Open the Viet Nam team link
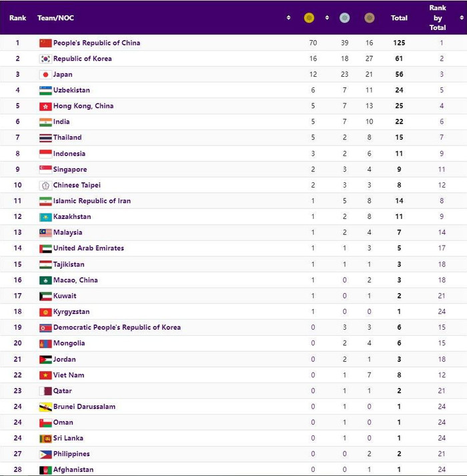 pos(69,375)
